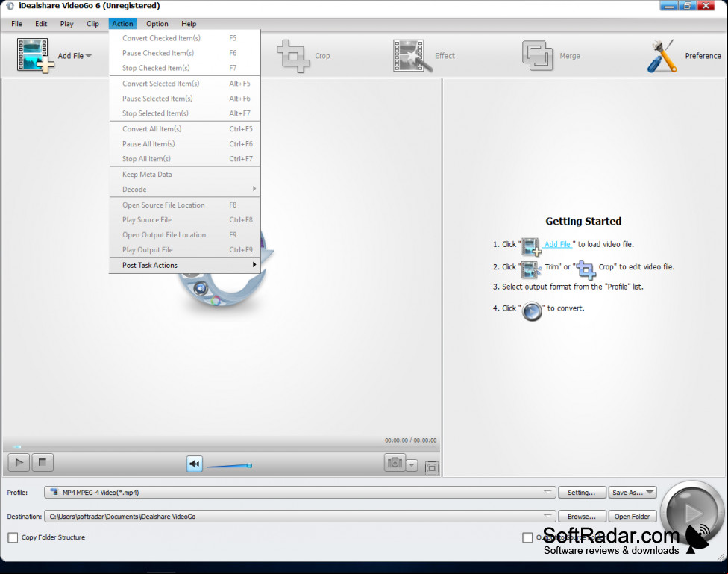Open Preference tools icon
This screenshot has height=574, width=728.
(661, 56)
